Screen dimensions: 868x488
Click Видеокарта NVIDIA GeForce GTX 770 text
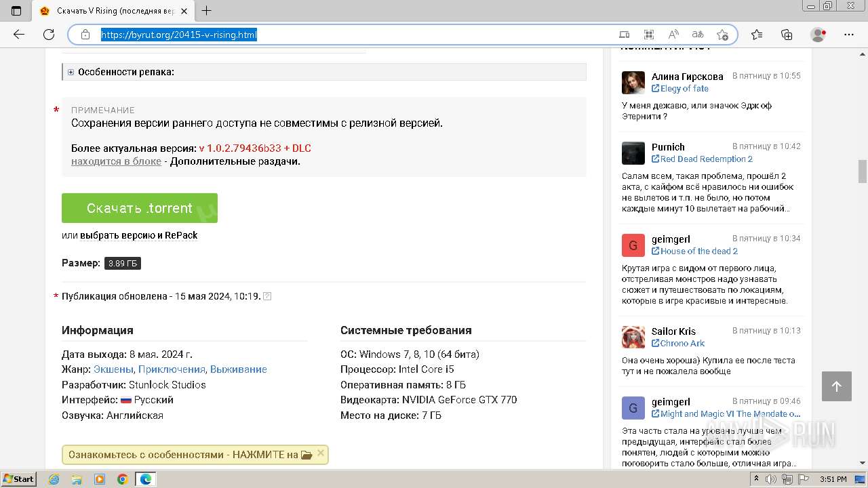[429, 400]
